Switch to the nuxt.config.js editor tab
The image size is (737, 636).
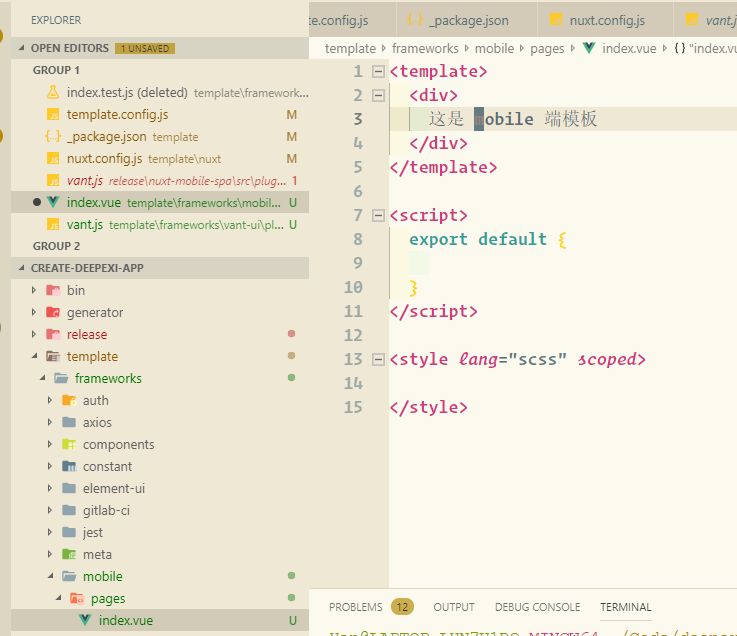click(x=606, y=20)
